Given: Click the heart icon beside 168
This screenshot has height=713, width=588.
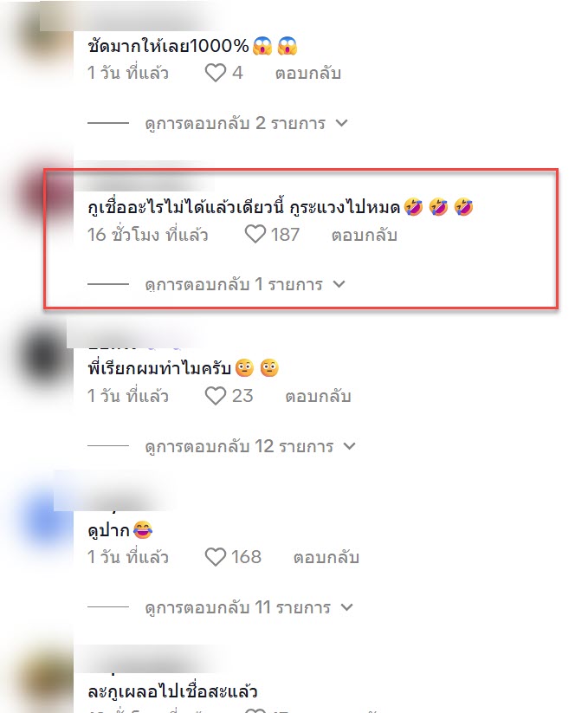Looking at the screenshot, I should pyautogui.click(x=216, y=557).
